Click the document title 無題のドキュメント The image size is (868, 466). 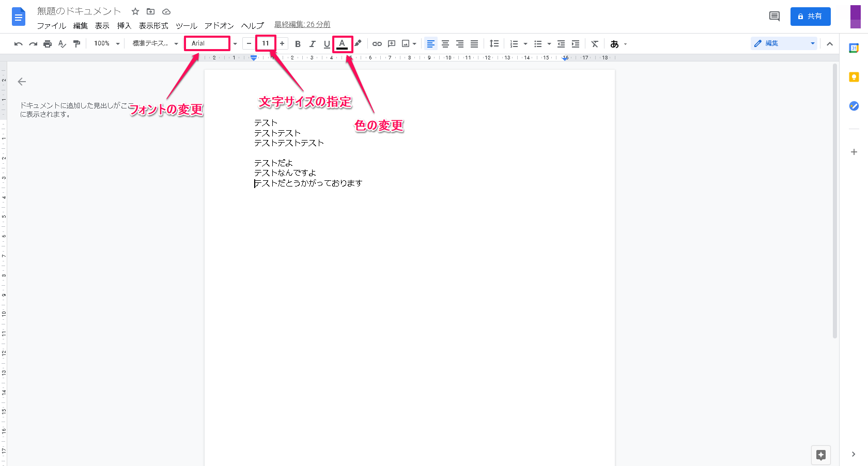(x=79, y=11)
